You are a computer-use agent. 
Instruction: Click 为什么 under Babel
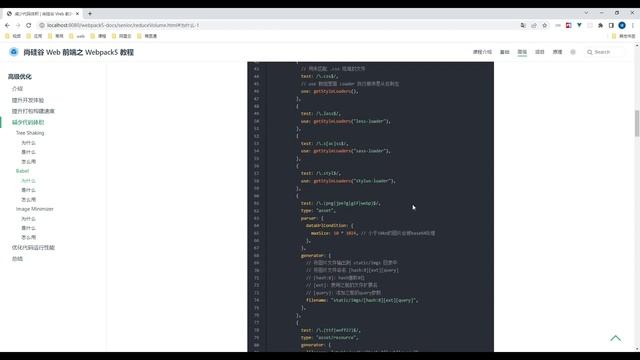pyautogui.click(x=29, y=180)
